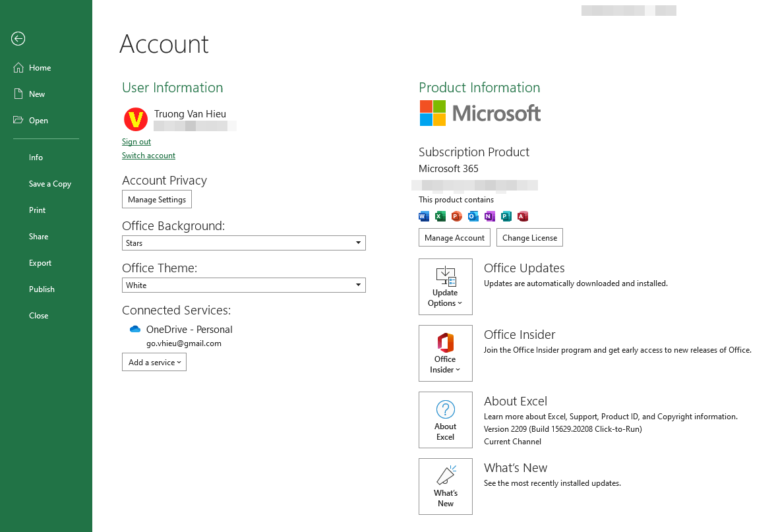Click the Outlook app icon

pos(473,216)
